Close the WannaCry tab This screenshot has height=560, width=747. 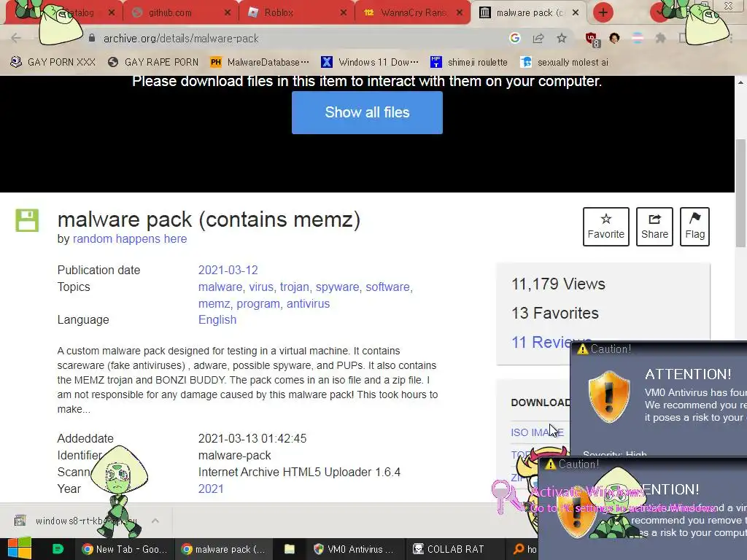point(460,13)
